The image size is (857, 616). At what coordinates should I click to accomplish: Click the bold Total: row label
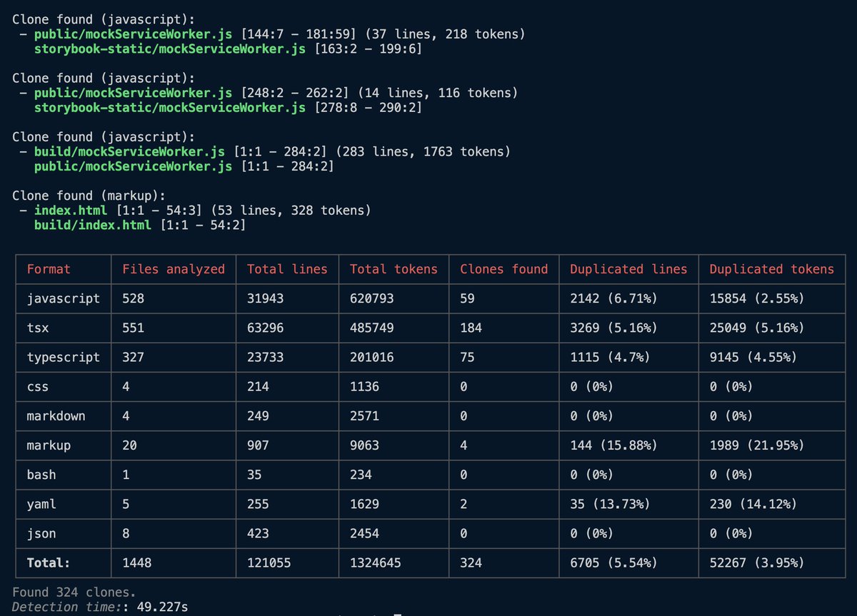click(49, 562)
